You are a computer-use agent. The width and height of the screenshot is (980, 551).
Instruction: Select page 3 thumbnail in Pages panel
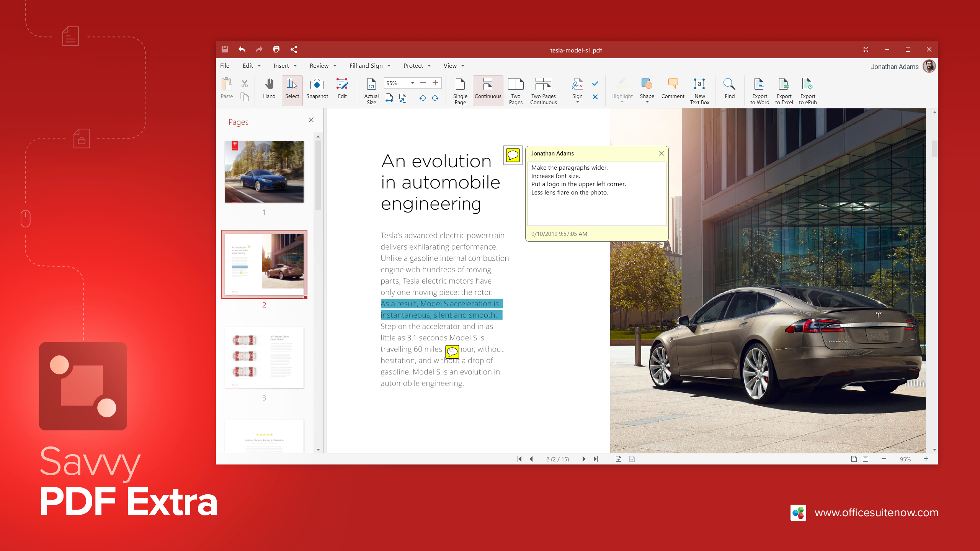(x=264, y=358)
